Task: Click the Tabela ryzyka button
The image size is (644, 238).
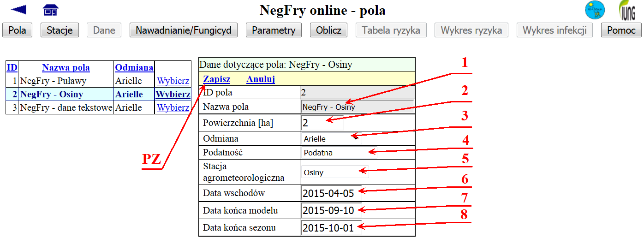Action: pos(391,30)
